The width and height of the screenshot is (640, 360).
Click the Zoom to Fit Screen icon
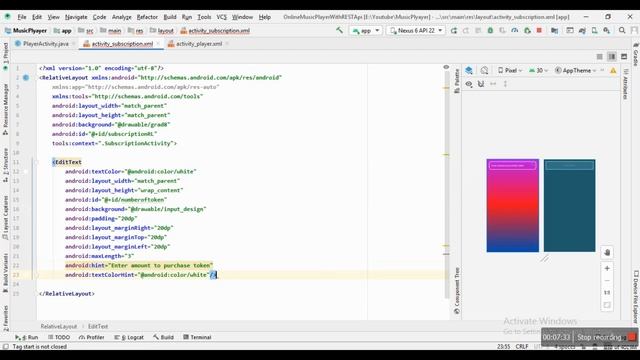pyautogui.click(x=607, y=305)
